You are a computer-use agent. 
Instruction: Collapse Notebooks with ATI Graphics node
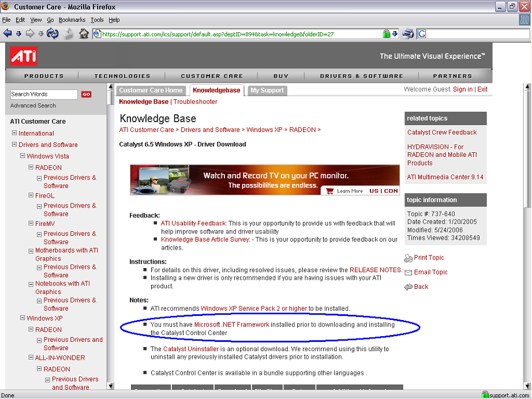click(x=31, y=284)
